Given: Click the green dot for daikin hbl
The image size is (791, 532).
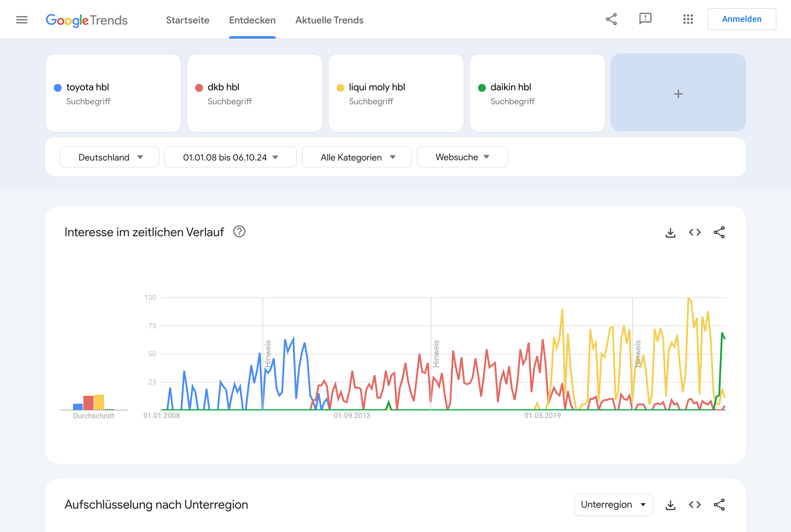Looking at the screenshot, I should [x=482, y=88].
